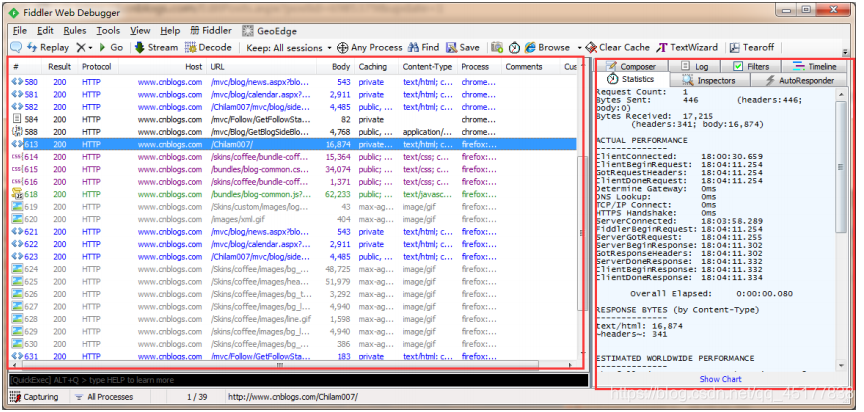Switch to the Timeline tab
The image size is (864, 412).
point(815,66)
